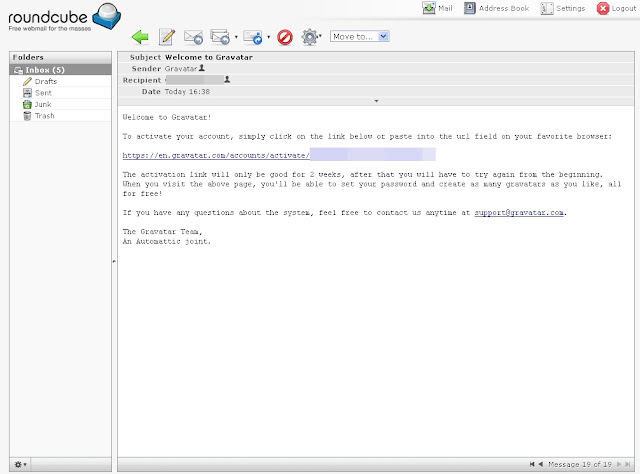Forward this message icon
The width and height of the screenshot is (640, 474).
pos(253,37)
